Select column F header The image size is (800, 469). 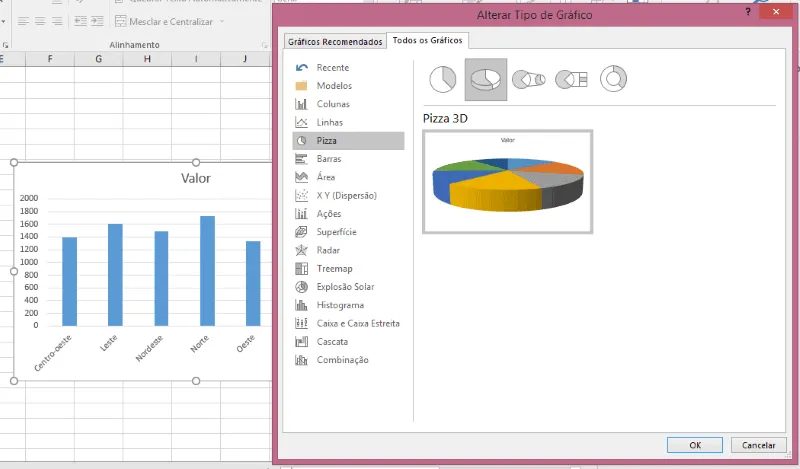pyautogui.click(x=50, y=59)
